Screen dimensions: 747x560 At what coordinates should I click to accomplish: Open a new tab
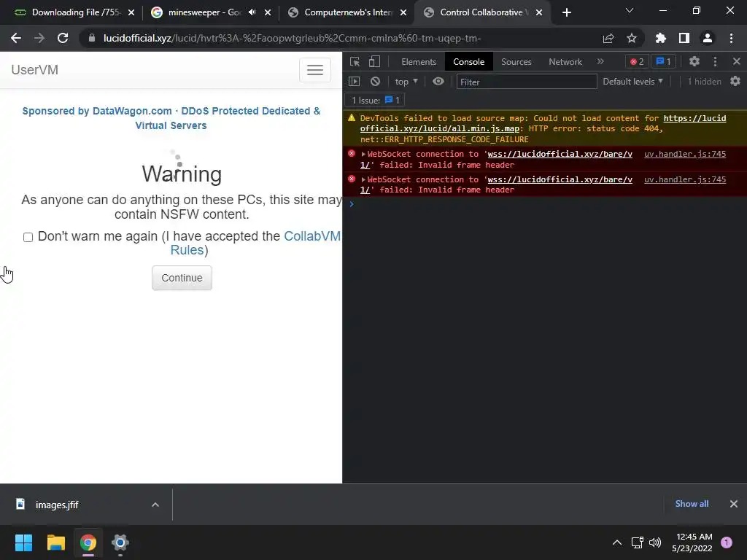[x=566, y=12]
